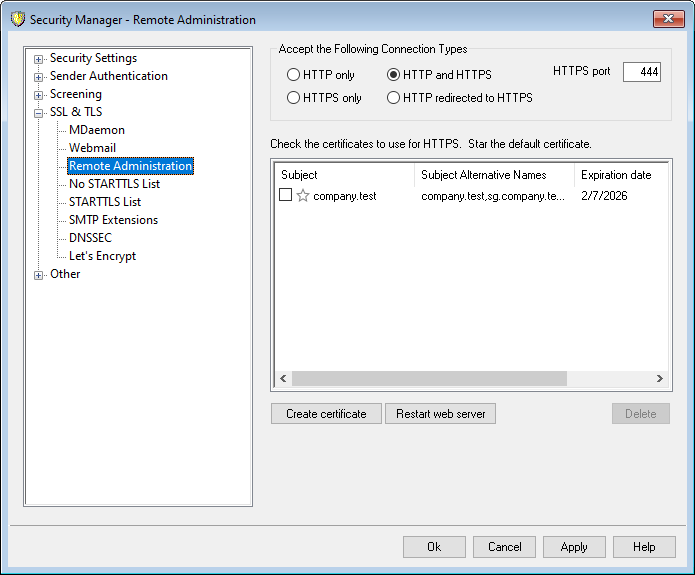This screenshot has height=575, width=695.
Task: Click the Apply button
Action: [574, 547]
